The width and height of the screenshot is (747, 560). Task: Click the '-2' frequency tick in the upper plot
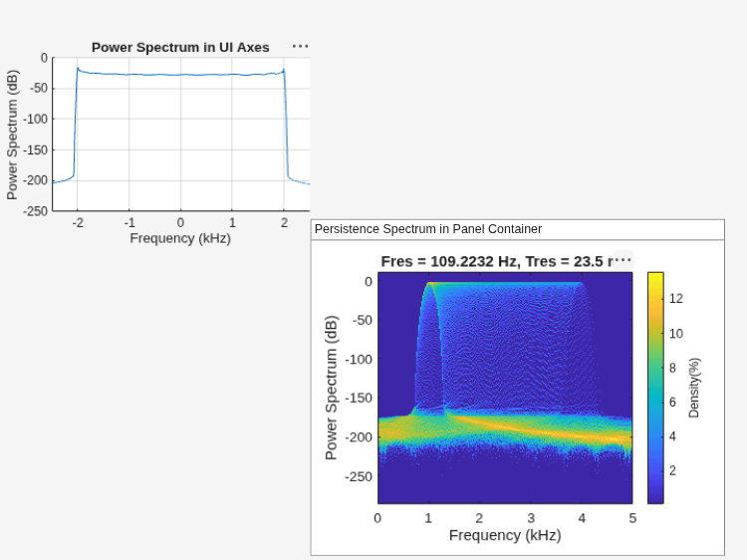point(78,222)
